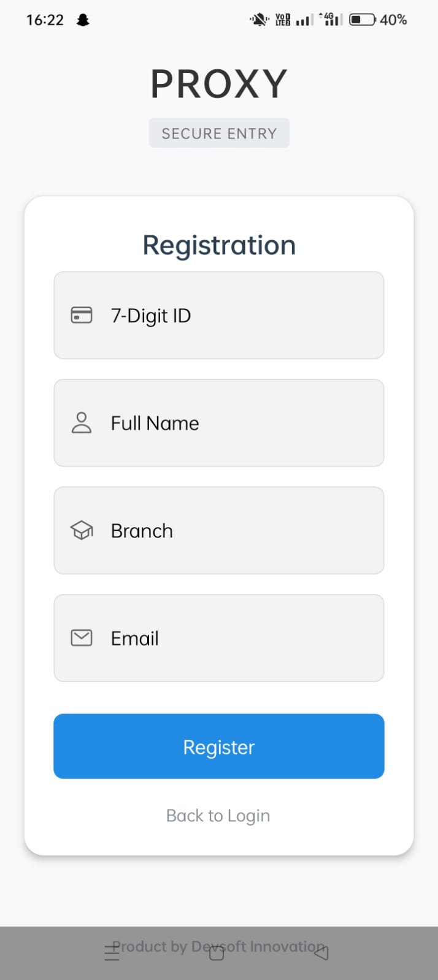Click the envelope icon in the Email field
The height and width of the screenshot is (980, 438).
[82, 638]
